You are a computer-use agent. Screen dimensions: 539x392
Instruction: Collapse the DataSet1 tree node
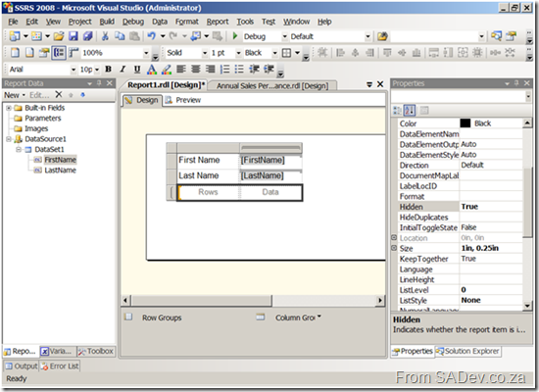coord(19,149)
